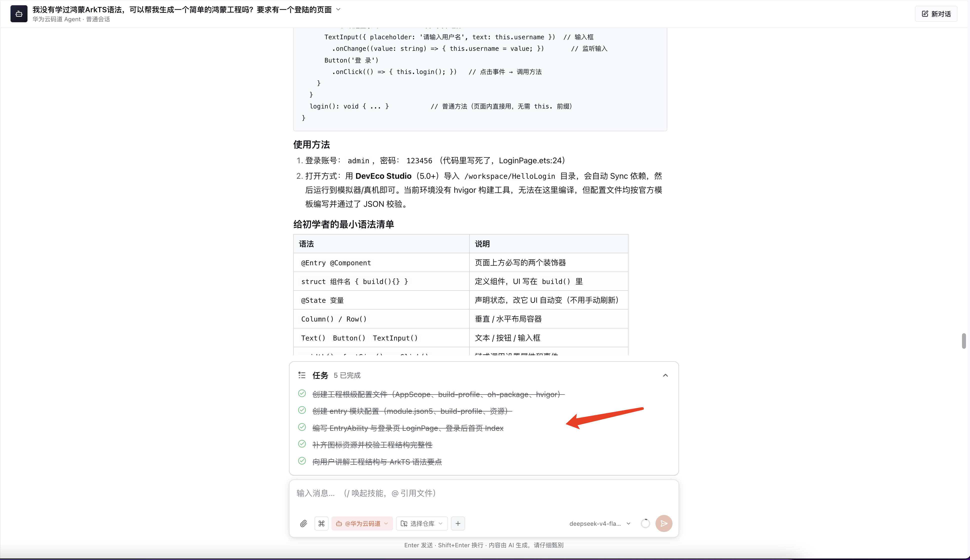Toggle the check mark for 补齐图标资源 task
Viewport: 970px width, 560px height.
point(302,444)
